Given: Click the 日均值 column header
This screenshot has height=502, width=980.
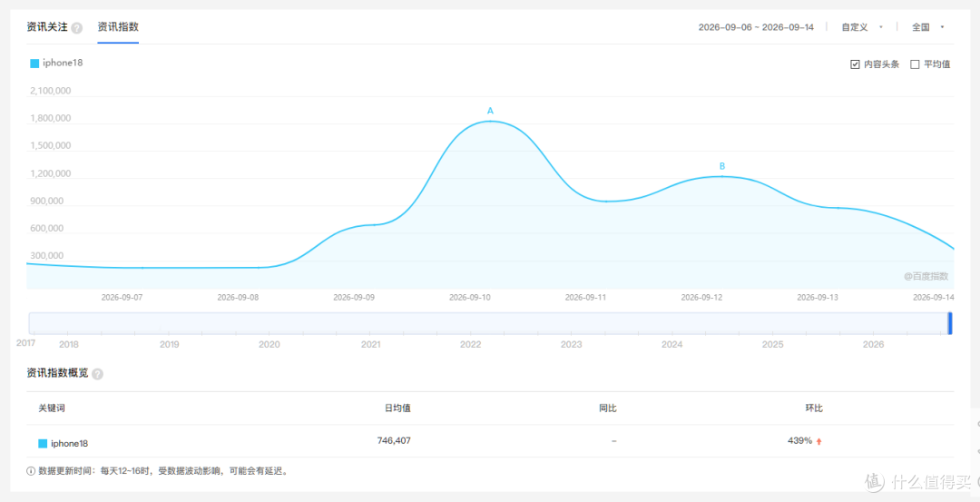Looking at the screenshot, I should [x=397, y=408].
